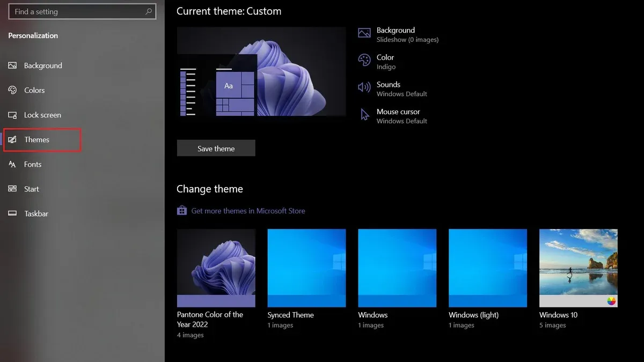The width and height of the screenshot is (644, 362).
Task: Open the Color Indigo setting
Action: point(377,62)
